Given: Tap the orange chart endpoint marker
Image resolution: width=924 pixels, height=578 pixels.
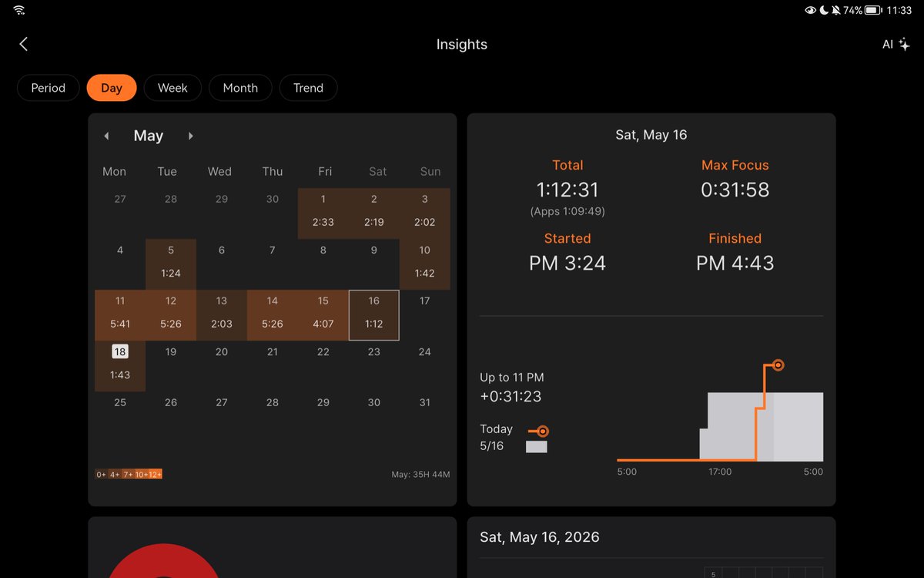Looking at the screenshot, I should coord(778,365).
